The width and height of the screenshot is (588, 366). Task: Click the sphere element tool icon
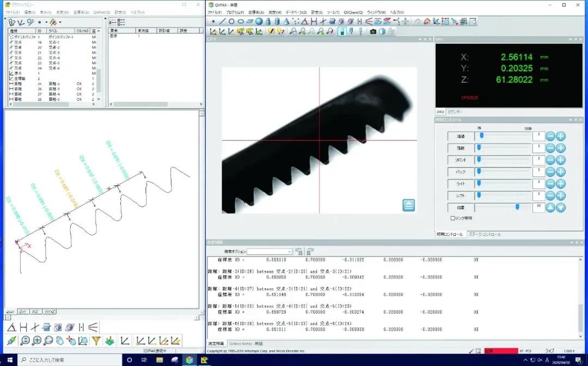pyautogui.click(x=259, y=22)
